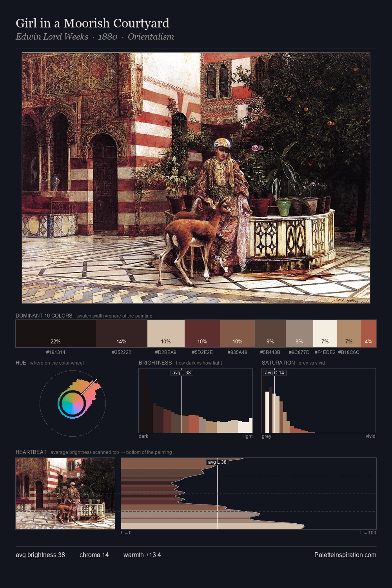Image resolution: width=392 pixels, height=588 pixels.
Task: Select the #352222 swatch at 14%
Action: 122,334
